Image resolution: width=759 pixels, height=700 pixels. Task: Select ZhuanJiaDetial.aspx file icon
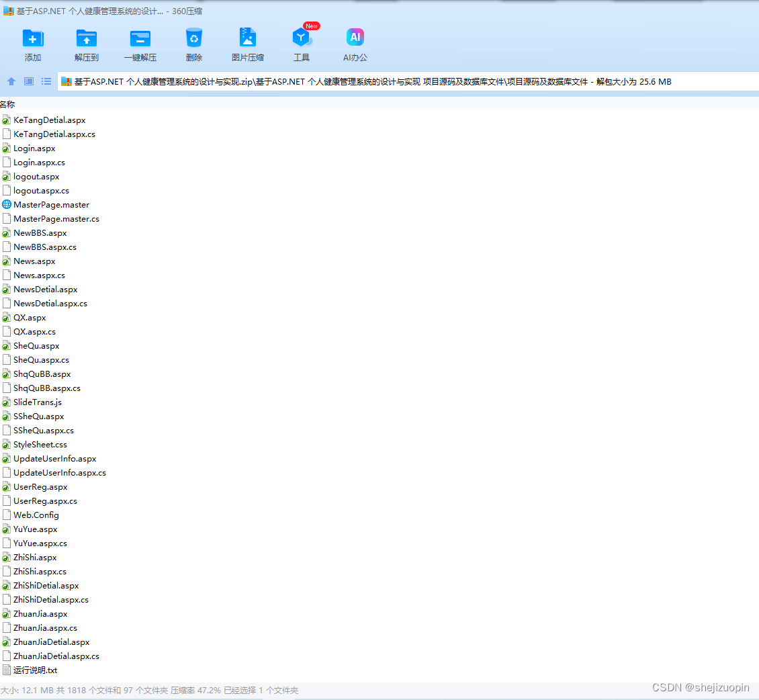coord(6,642)
